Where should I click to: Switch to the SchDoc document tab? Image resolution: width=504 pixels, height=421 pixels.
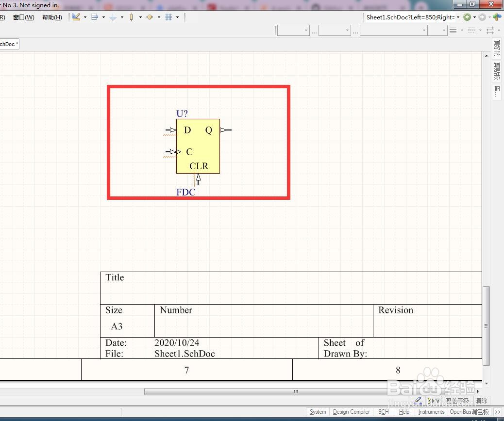(9, 44)
